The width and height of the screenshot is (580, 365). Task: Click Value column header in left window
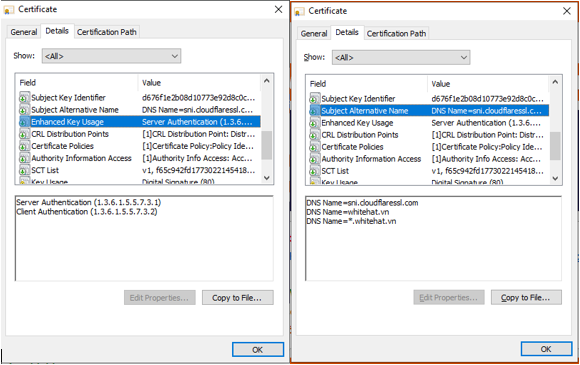(200, 83)
